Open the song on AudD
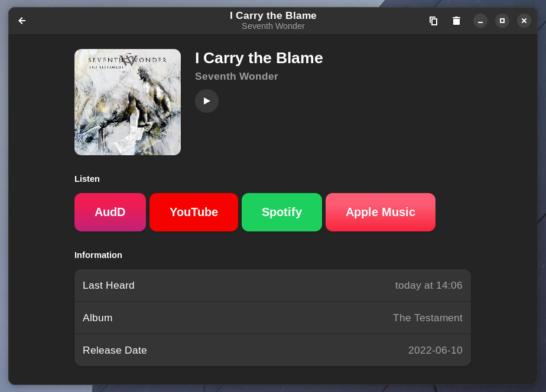Image resolution: width=546 pixels, height=392 pixels. click(110, 212)
